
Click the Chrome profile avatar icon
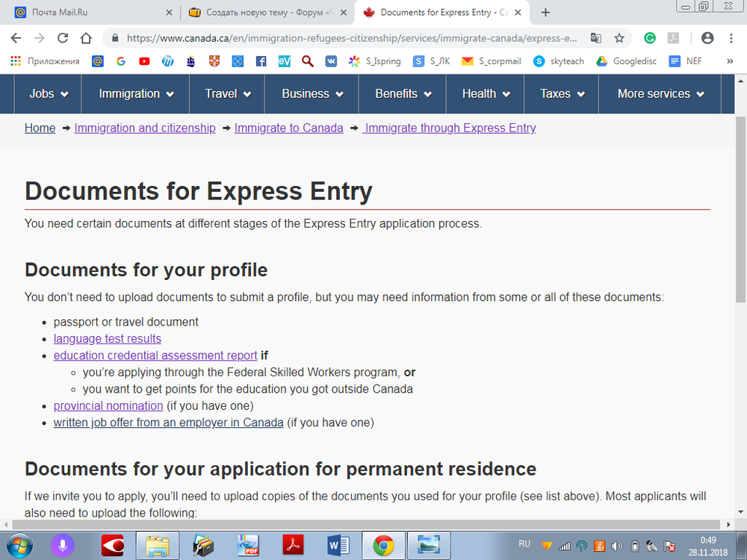(x=707, y=38)
